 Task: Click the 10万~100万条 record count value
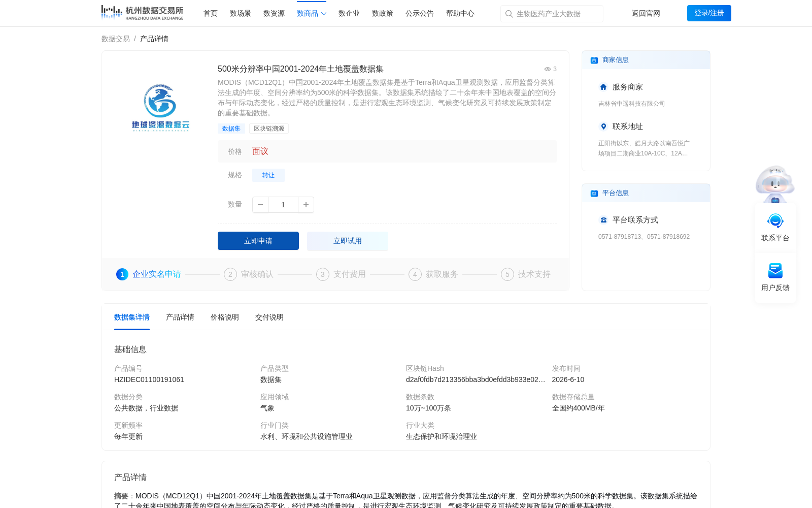[x=428, y=408]
